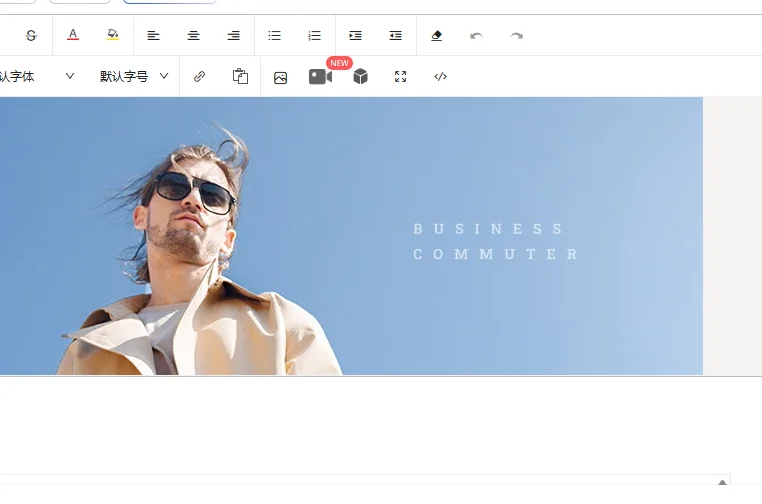
Task: Increase paragraph indent
Action: 355,36
